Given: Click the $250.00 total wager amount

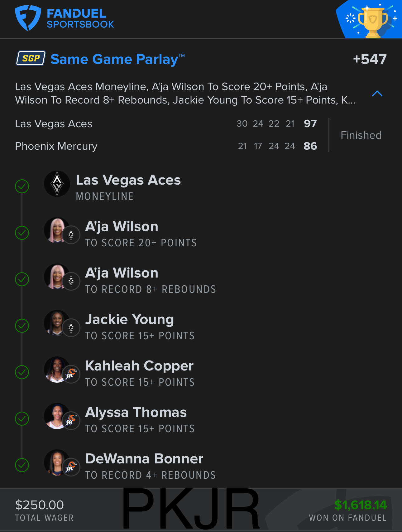Looking at the screenshot, I should coord(40,505).
